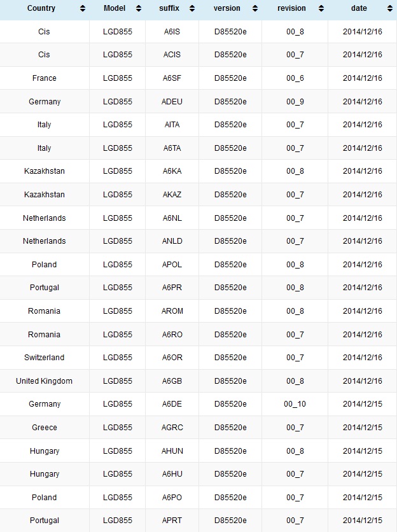
Task: Click the sort arrows beside date header
Action: [x=390, y=8]
